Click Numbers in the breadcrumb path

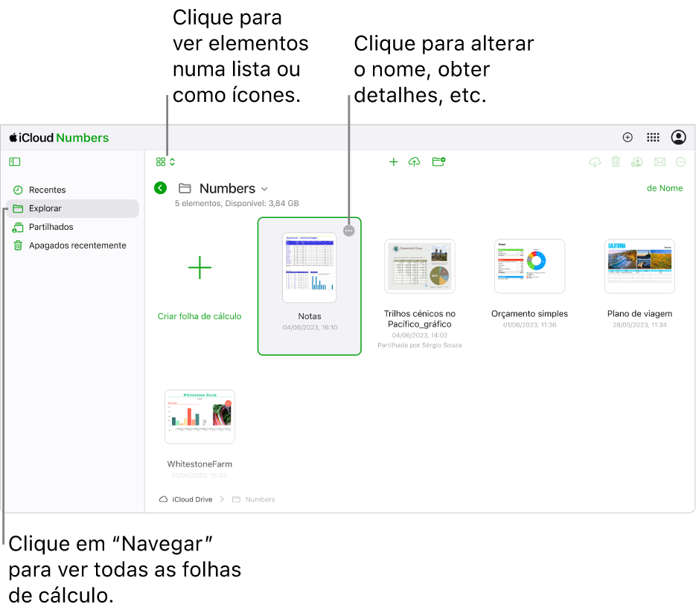tap(254, 499)
